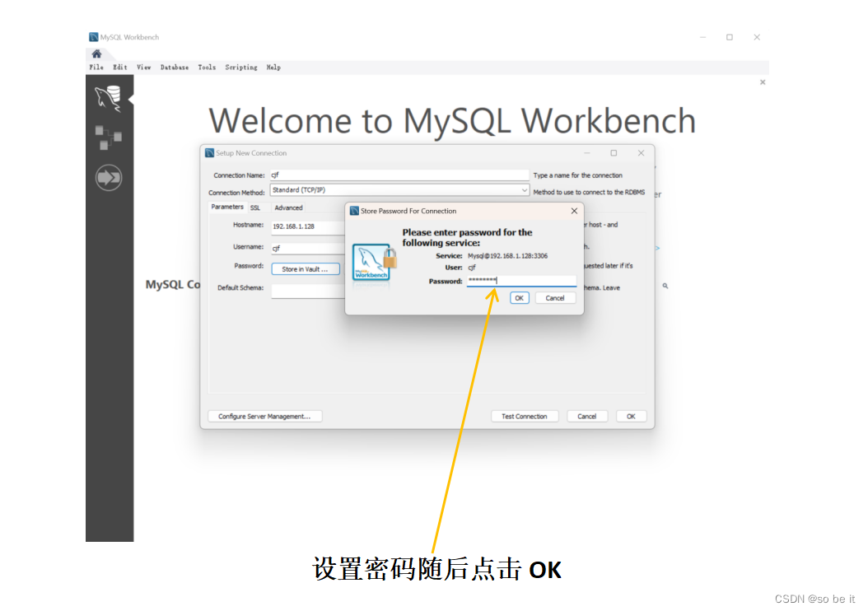
Task: Click Store in Vault button
Action: coord(305,269)
